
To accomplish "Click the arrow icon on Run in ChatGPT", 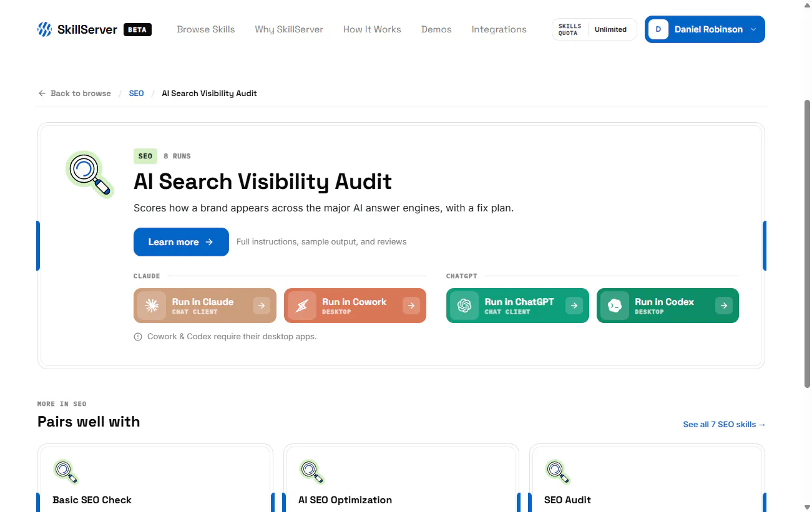I will (574, 306).
